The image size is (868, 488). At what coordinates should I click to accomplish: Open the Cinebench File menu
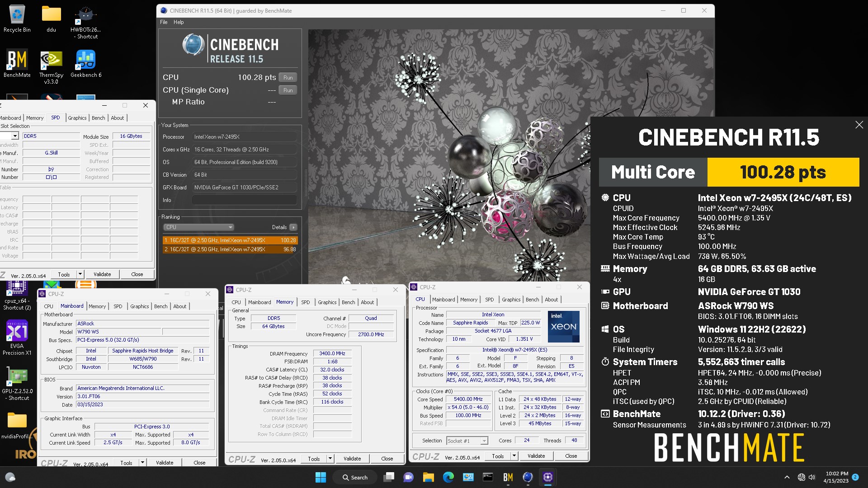164,22
